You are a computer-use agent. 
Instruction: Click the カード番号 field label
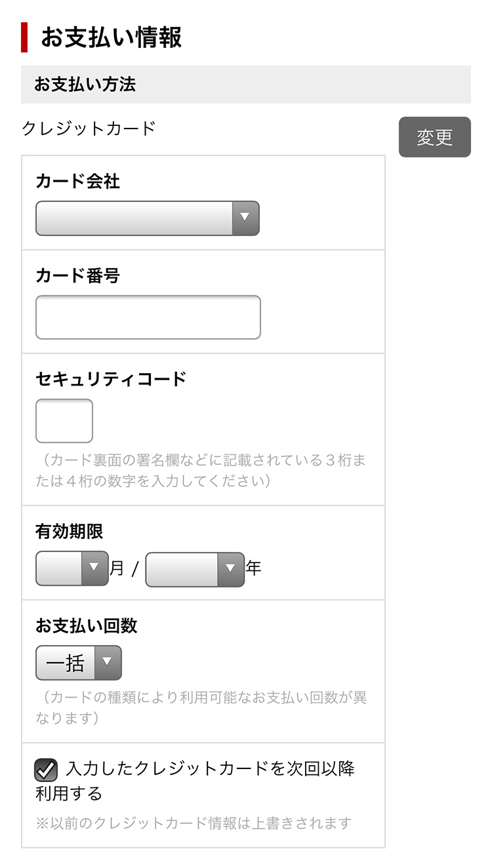tap(77, 276)
